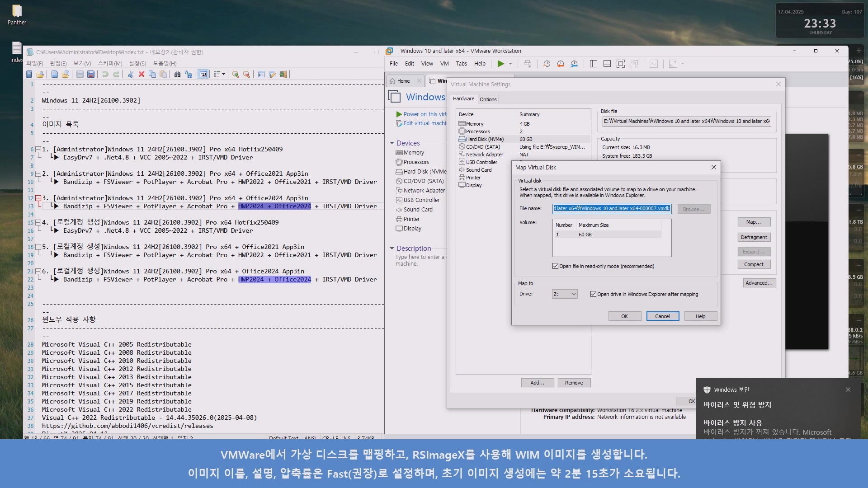Collapse fold marker on line 12
The width and height of the screenshot is (868, 488).
(38, 198)
